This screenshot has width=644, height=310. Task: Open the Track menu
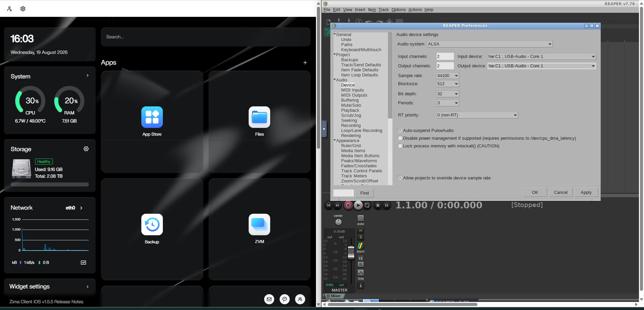click(383, 10)
